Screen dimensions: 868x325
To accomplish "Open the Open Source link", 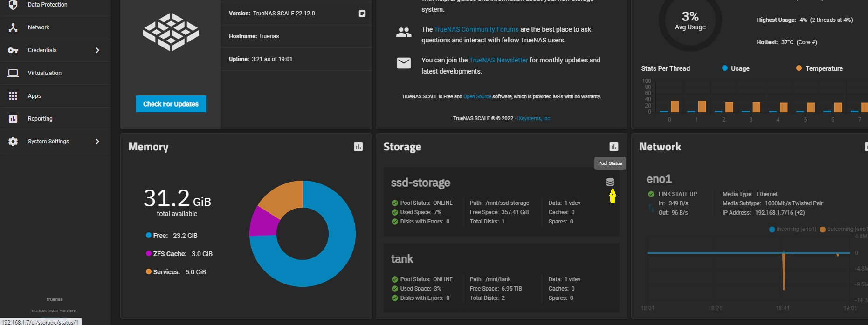I will click(477, 97).
